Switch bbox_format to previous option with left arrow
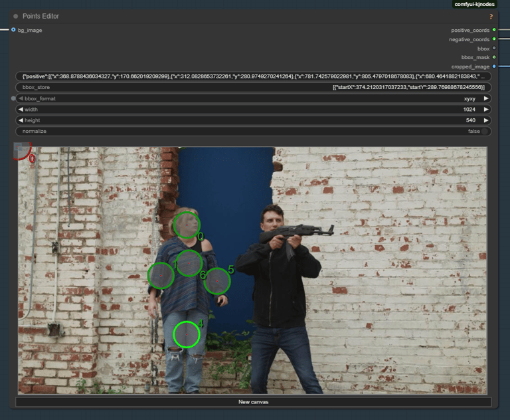The height and width of the screenshot is (420, 510). pyautogui.click(x=20, y=98)
